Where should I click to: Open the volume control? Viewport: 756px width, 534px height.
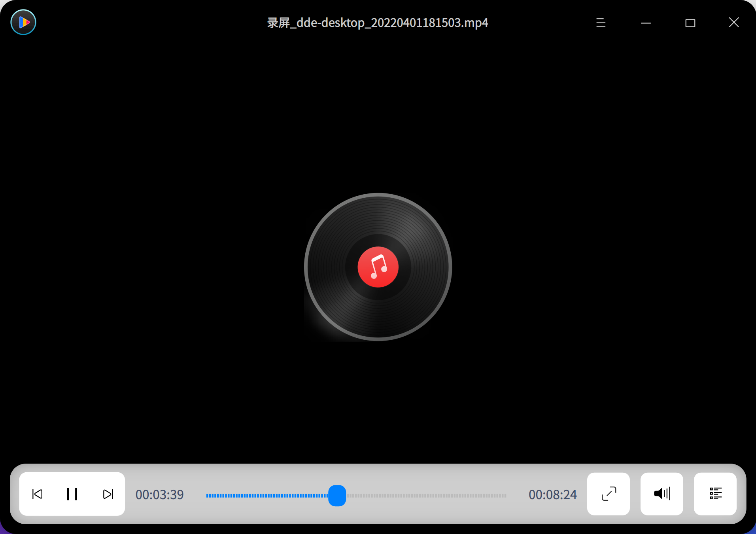pyautogui.click(x=661, y=494)
